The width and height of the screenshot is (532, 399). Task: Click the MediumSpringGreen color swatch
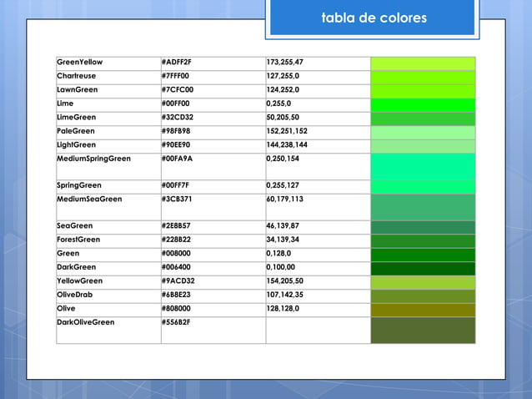423,165
